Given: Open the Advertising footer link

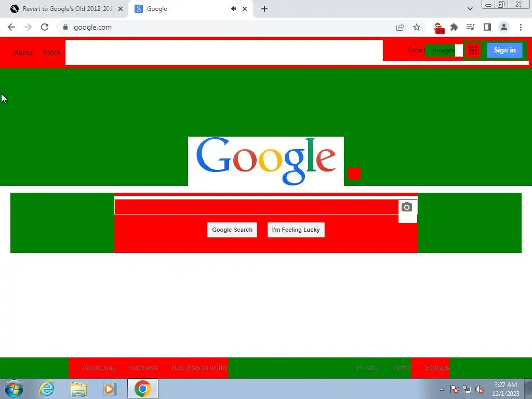Looking at the screenshot, I should (x=99, y=367).
